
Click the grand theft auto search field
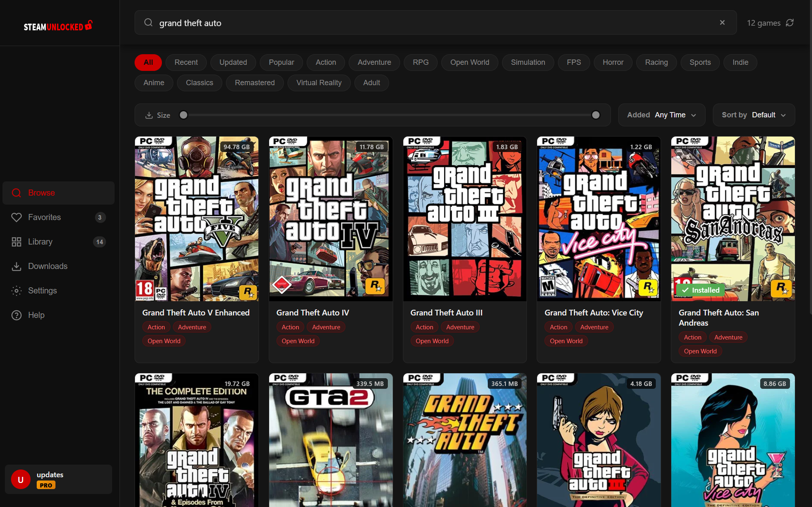tap(436, 23)
